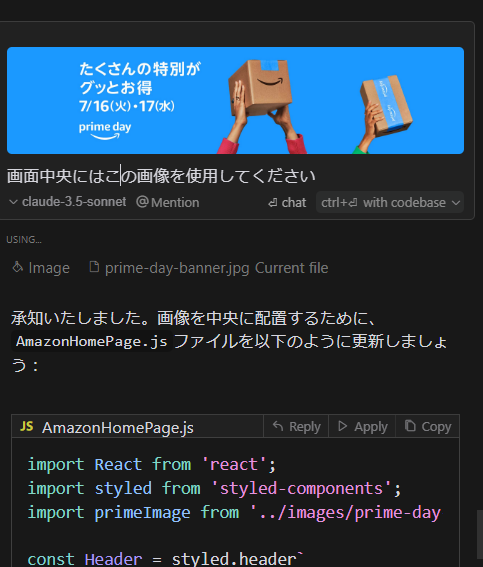Click the USING... label

pos(24,239)
